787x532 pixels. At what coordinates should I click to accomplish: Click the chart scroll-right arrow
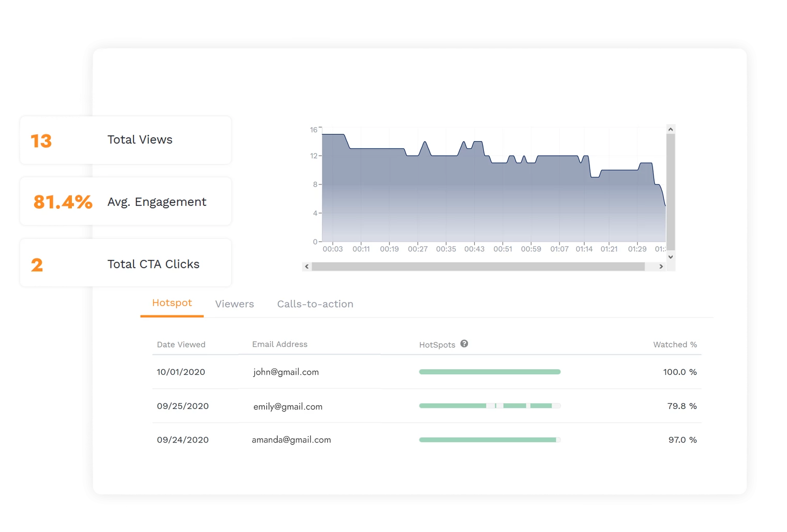click(661, 267)
